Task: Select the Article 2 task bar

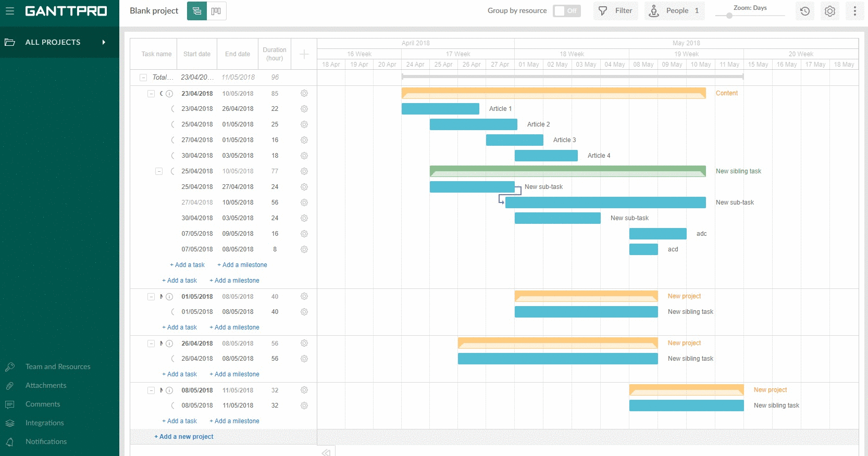Action: tap(473, 124)
